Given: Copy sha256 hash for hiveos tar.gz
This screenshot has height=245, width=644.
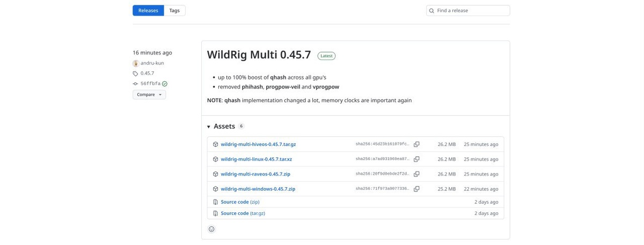Looking at the screenshot, I should tap(416, 144).
